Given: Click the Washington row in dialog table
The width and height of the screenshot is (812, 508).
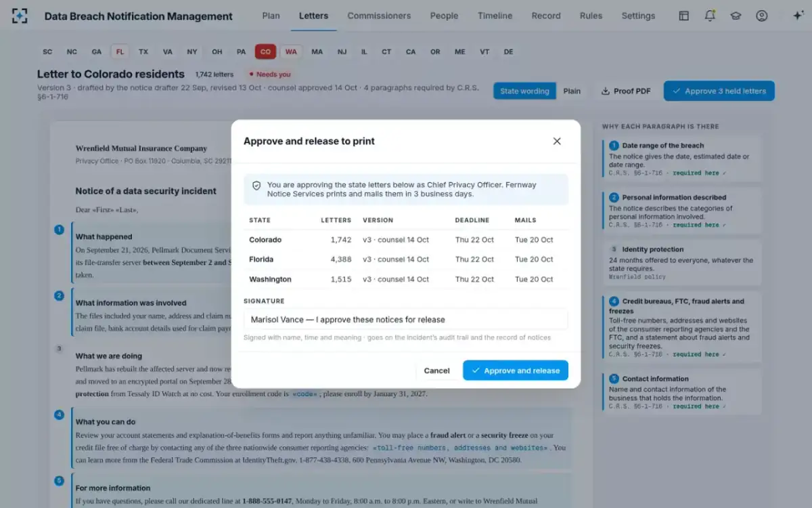Looking at the screenshot, I should [x=406, y=279].
